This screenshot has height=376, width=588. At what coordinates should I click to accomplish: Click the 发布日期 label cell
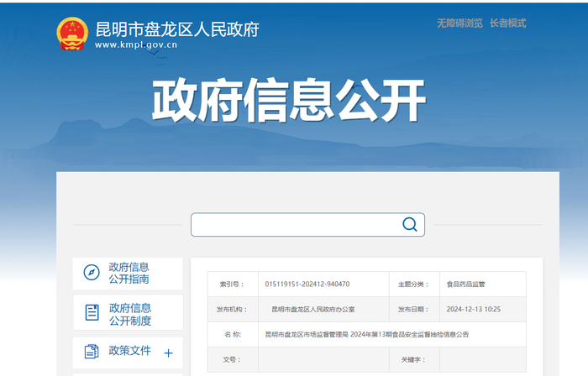coord(414,310)
